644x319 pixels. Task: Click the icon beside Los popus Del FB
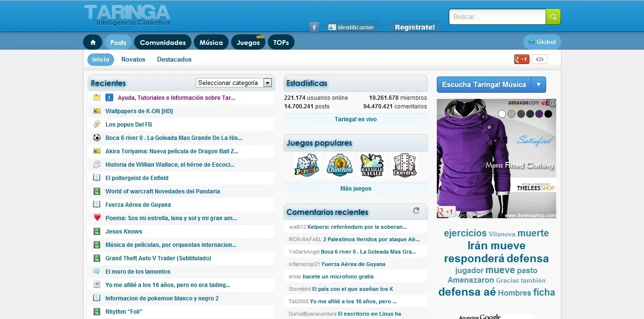tap(97, 124)
